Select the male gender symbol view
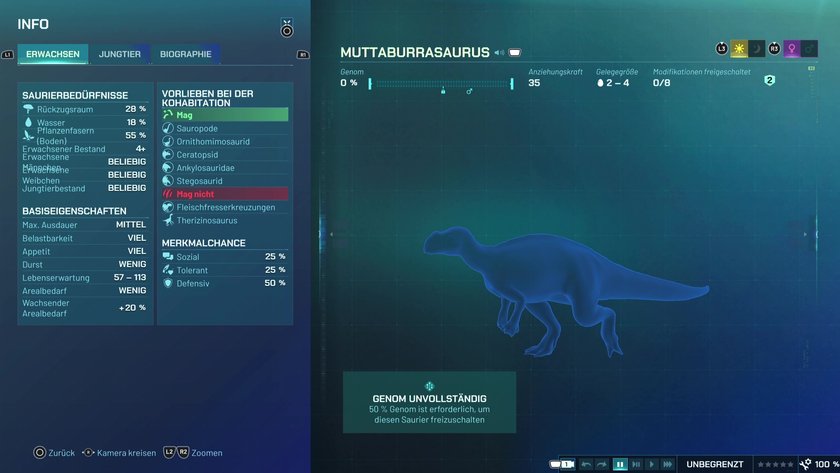Image resolution: width=840 pixels, height=473 pixels. pyautogui.click(x=809, y=49)
